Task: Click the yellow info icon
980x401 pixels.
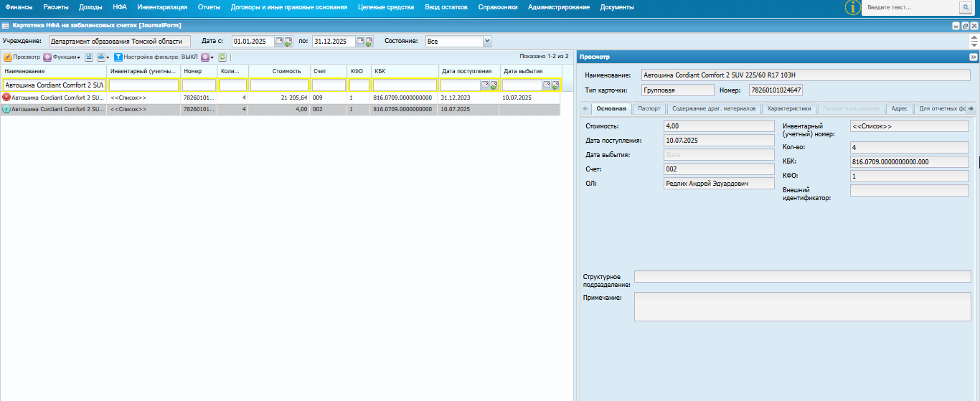Action: pyautogui.click(x=852, y=7)
